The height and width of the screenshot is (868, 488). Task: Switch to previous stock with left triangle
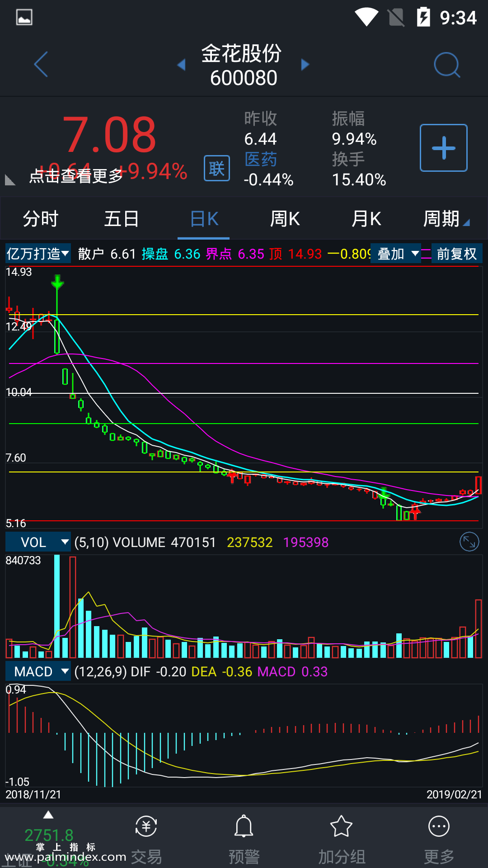point(181,65)
